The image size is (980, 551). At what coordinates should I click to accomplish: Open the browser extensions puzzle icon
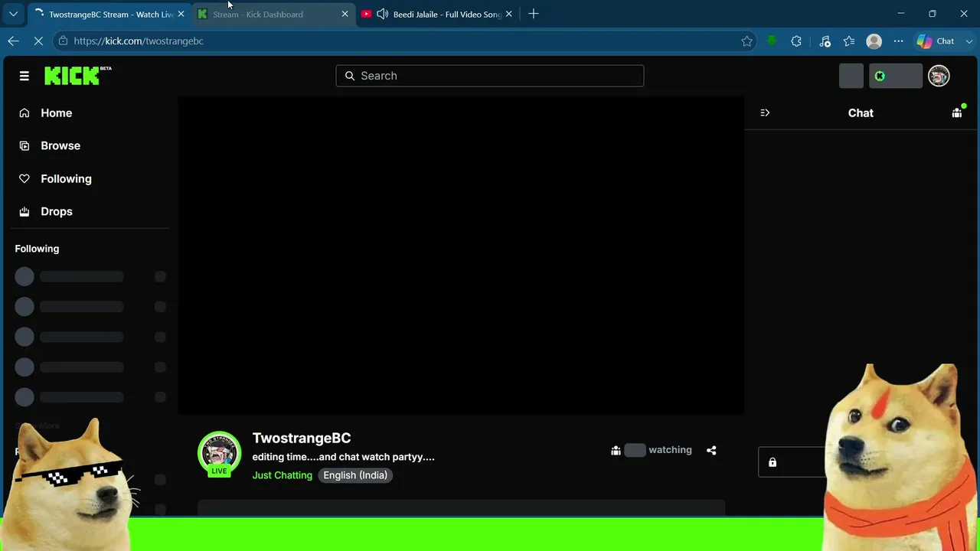[796, 41]
